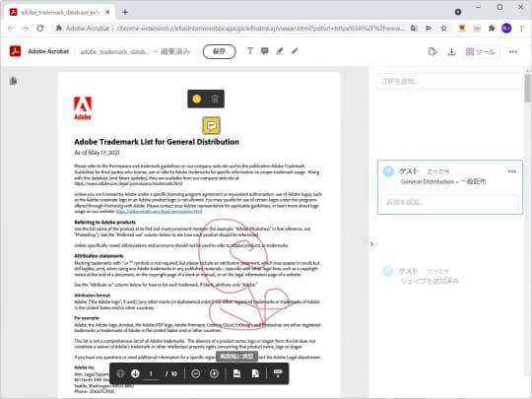Go to previous page with up arrow
532x399 pixels.
tap(120, 373)
